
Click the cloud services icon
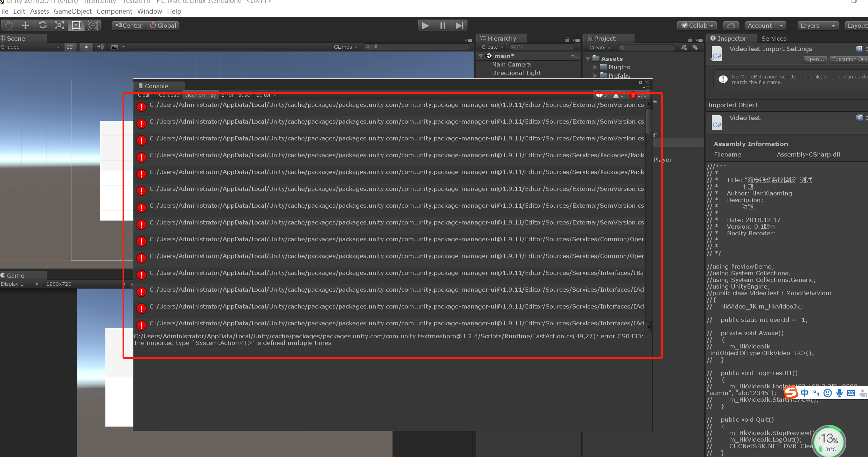[731, 26]
